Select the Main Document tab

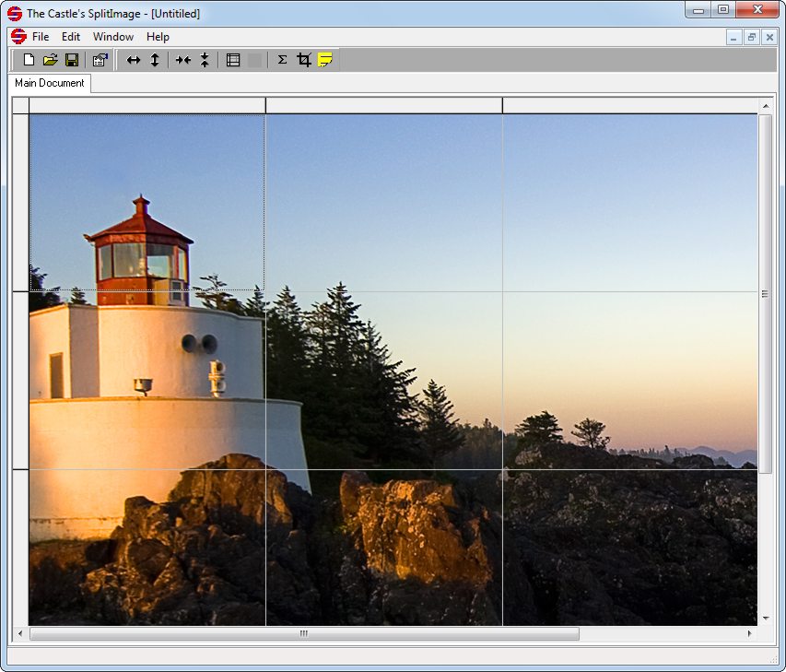49,83
